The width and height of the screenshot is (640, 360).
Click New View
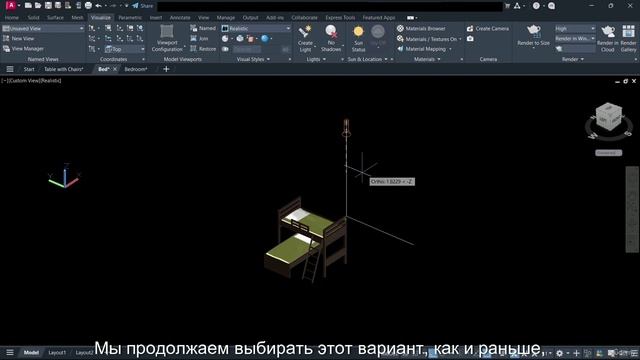[x=19, y=38]
